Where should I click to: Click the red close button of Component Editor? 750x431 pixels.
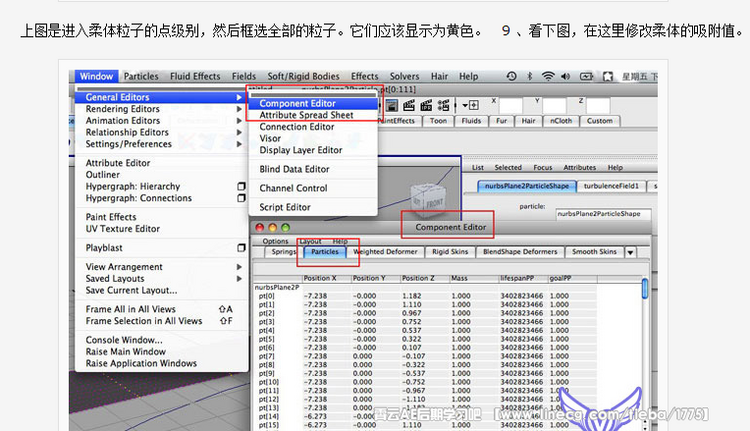260,228
